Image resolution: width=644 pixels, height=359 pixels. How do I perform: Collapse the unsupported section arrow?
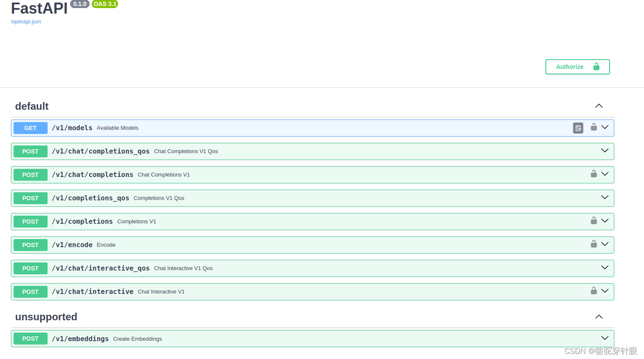click(599, 317)
